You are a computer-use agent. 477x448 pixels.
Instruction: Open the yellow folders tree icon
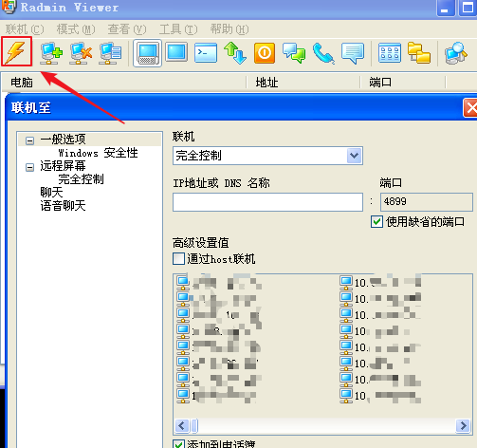(x=419, y=53)
